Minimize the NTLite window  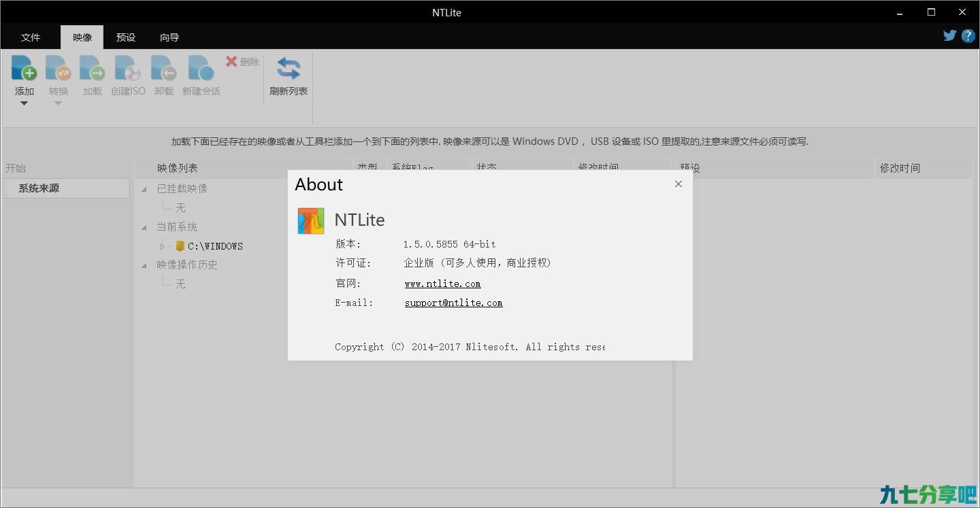tap(900, 12)
